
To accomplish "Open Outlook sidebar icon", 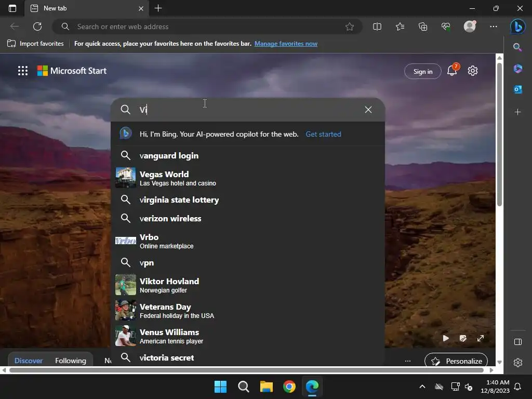I will (x=518, y=89).
